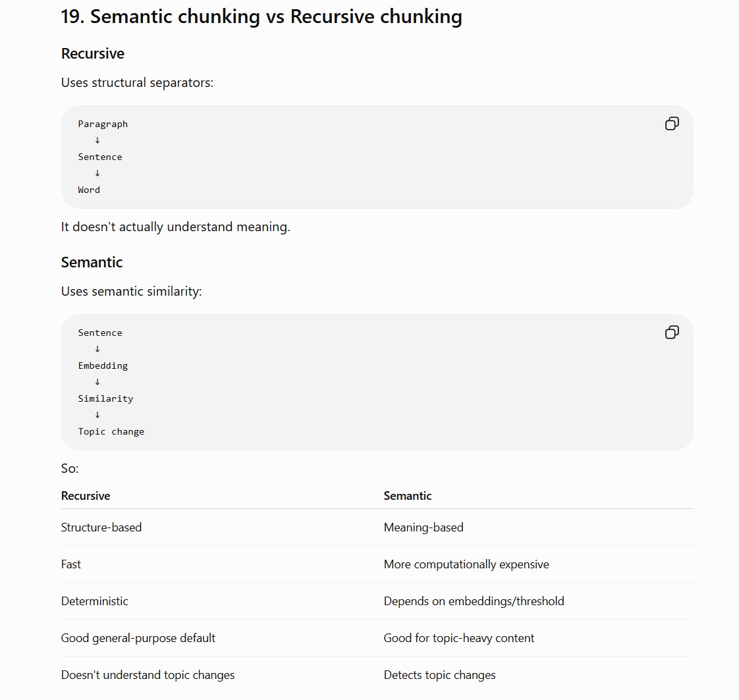Image resolution: width=739 pixels, height=700 pixels.
Task: Click the 'Embedding' line in code block
Action: coord(103,365)
